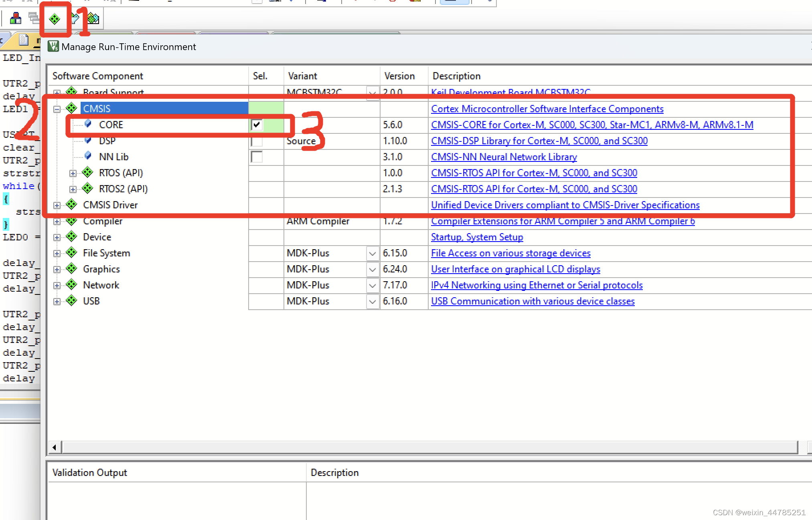
Task: Click the 6.16.0 version cell for USB
Action: click(404, 301)
